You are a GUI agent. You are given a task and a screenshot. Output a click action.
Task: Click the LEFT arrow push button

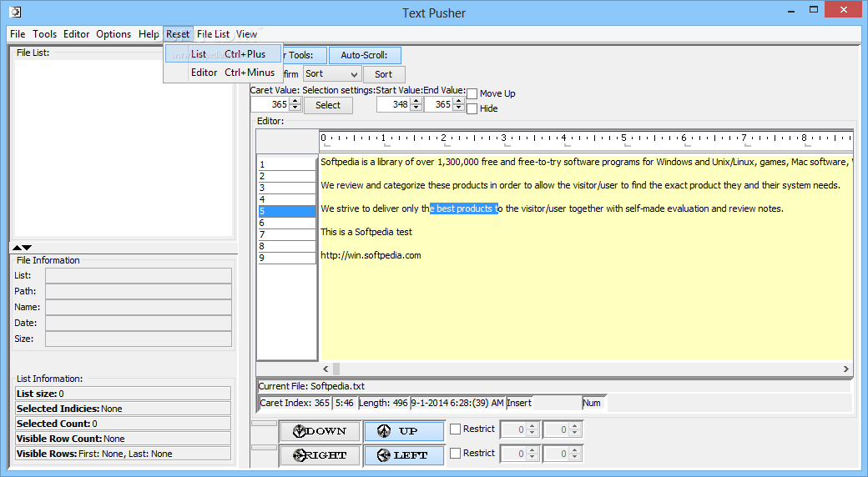[x=404, y=455]
